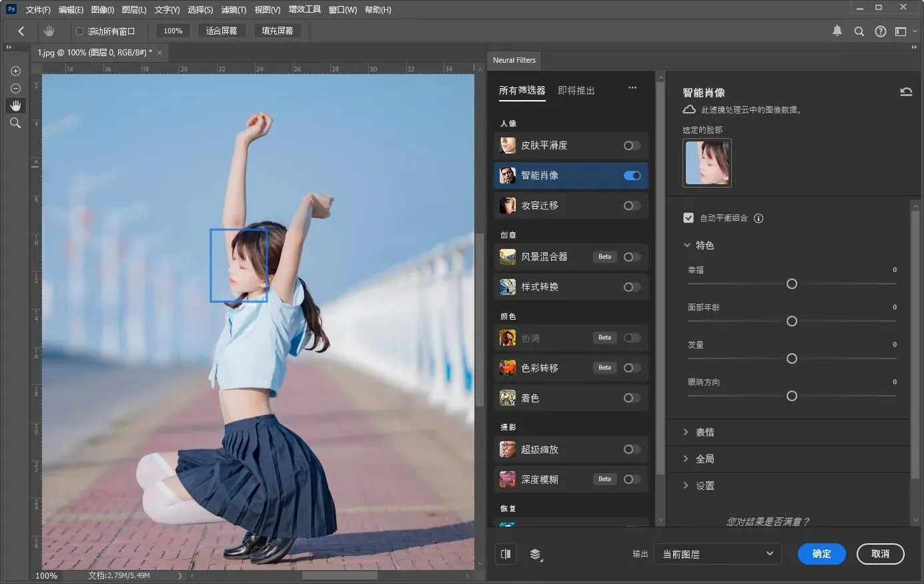Click the info icon beside 自动平衡组合
Screen dimensions: 924x584
(759, 218)
